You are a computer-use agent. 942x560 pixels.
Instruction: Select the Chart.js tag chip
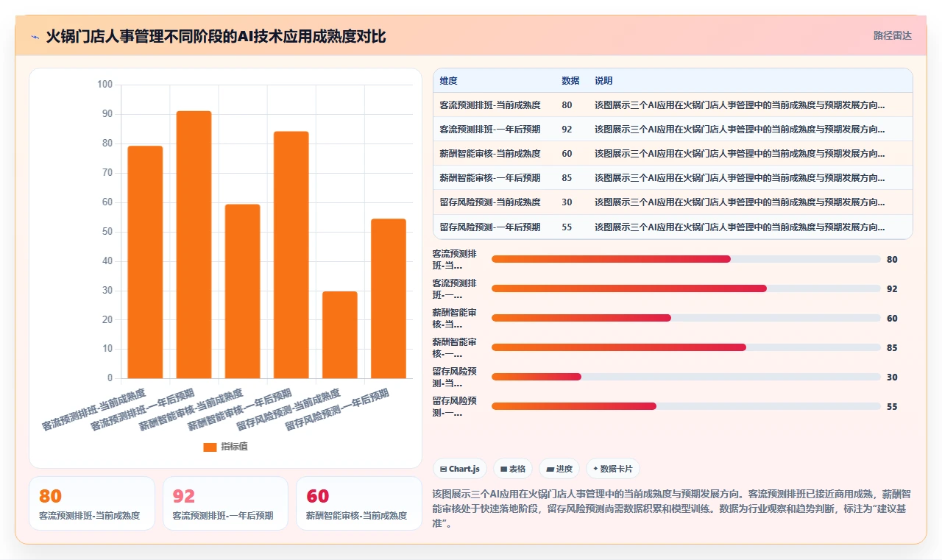pyautogui.click(x=460, y=469)
